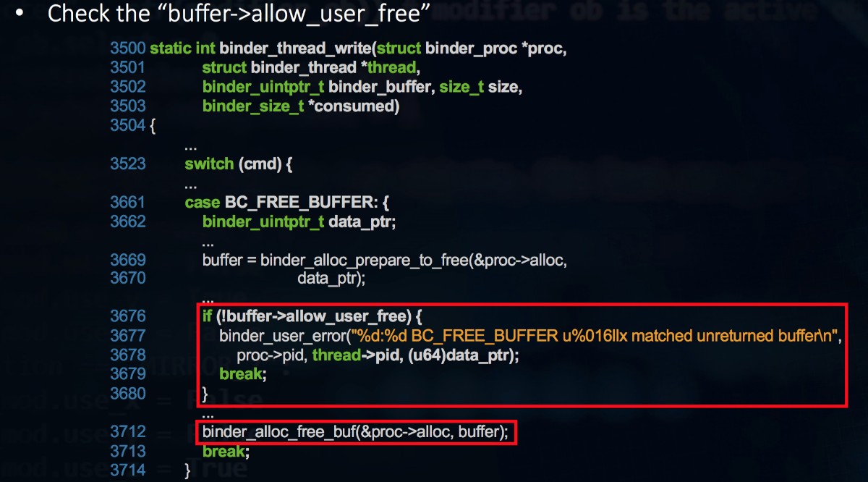Click line number 3714

[127, 470]
